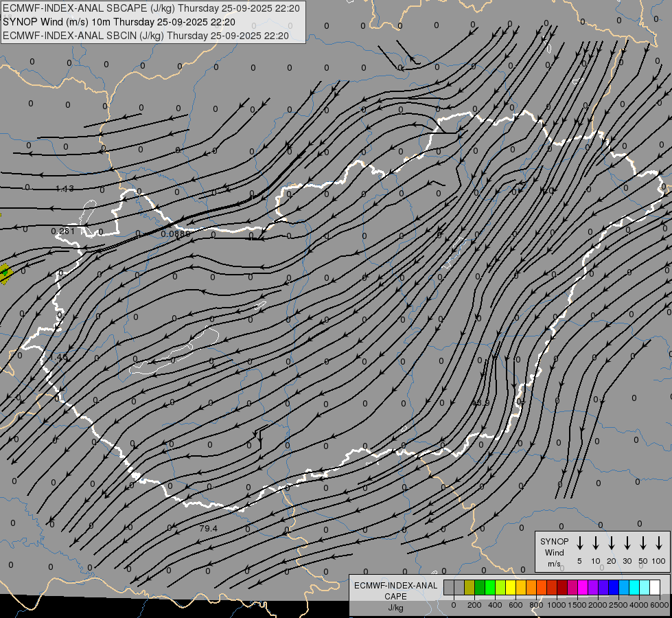Click the SBCIN title line in header box

146,36
